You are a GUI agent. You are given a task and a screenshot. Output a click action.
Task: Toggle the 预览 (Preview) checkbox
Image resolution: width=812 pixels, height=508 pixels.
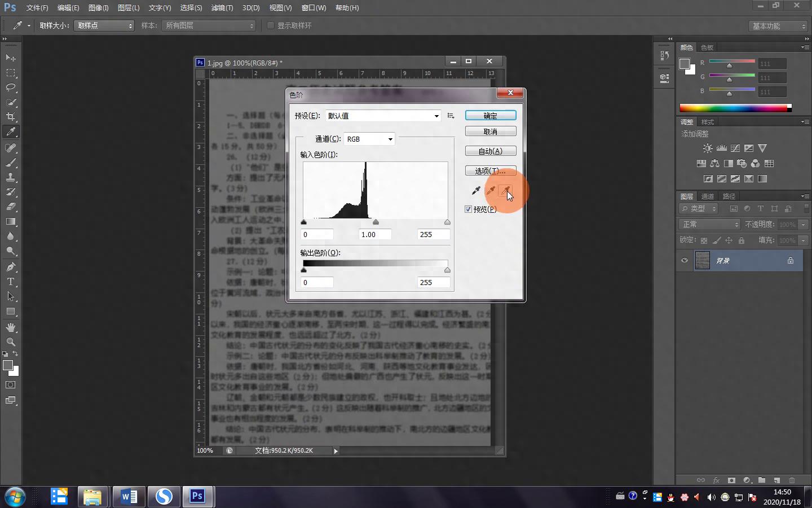(x=469, y=209)
